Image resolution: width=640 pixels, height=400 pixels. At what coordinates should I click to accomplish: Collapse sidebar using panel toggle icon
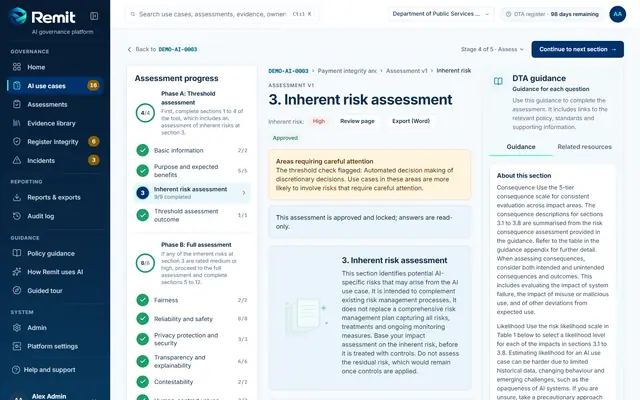point(94,16)
